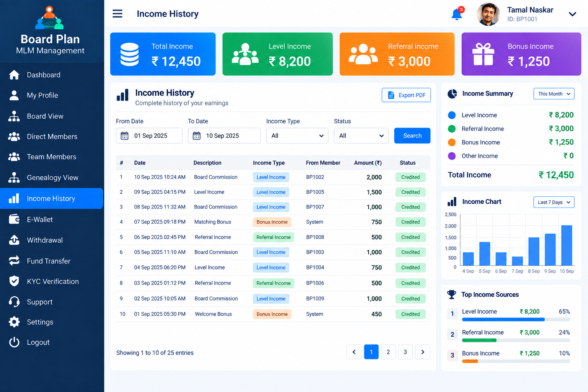Open the Last 7 Days chart dropdown
588x392 pixels.
(554, 202)
